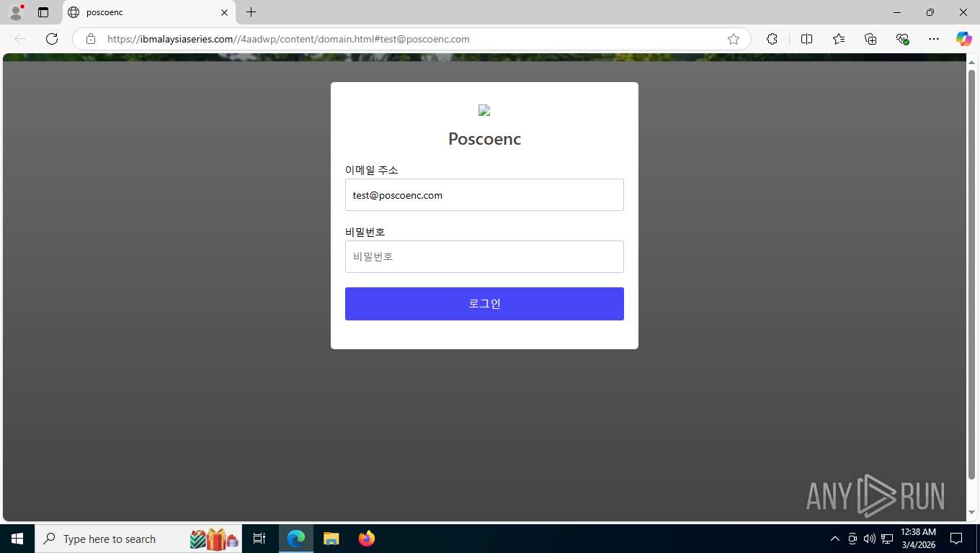The image size is (980, 553).
Task: Open a new tab with plus button
Action: [251, 12]
